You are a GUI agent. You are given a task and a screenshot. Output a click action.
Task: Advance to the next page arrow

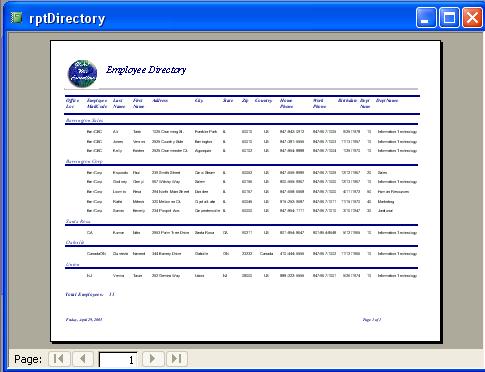153,359
